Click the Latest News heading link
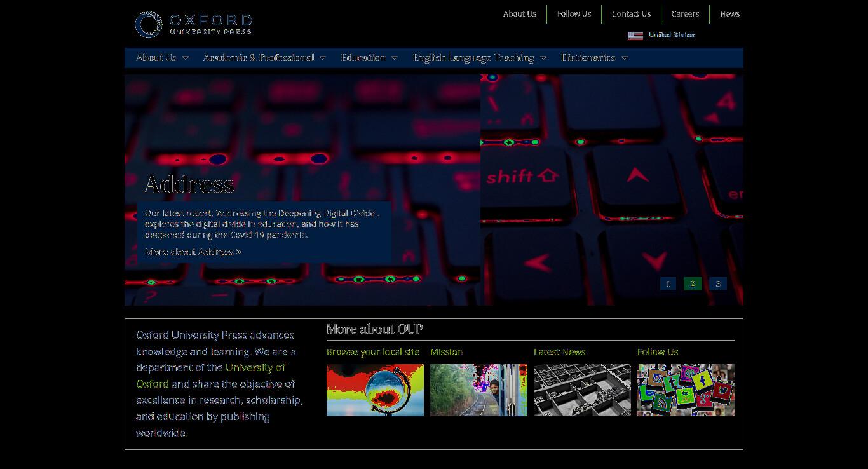The height and width of the screenshot is (469, 868). (559, 352)
